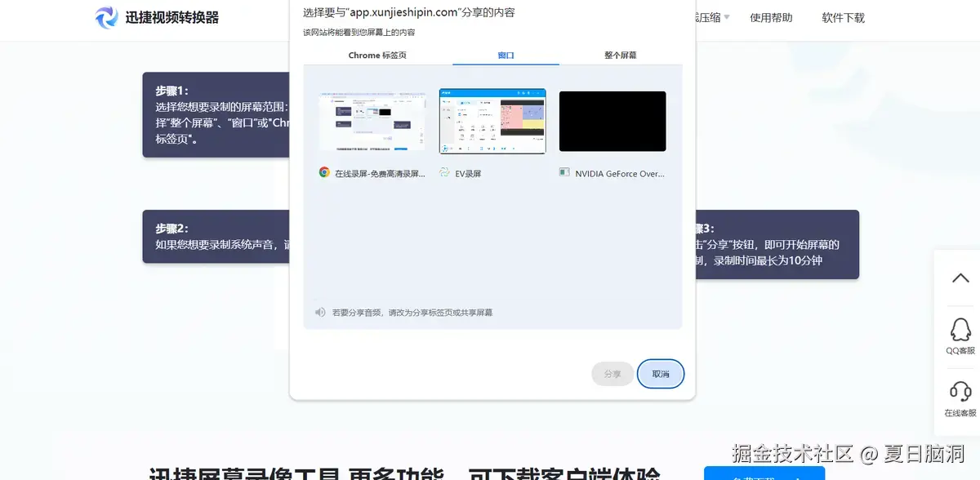Click the 该网站将能看到您屏幕上的内容 notice
This screenshot has height=480, width=980.
tap(359, 32)
